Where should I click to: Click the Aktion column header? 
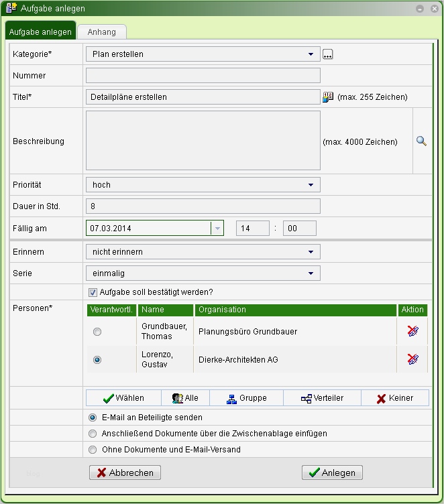coord(412,310)
